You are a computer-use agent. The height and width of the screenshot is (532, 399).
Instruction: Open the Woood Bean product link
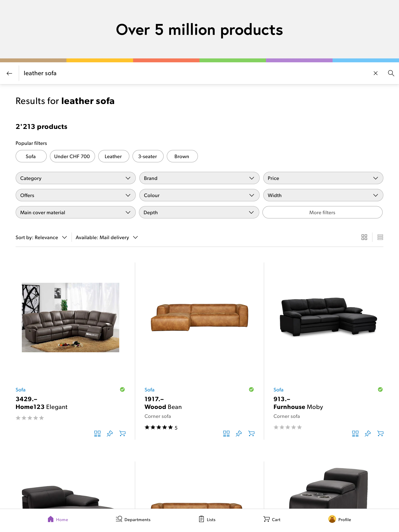[163, 407]
